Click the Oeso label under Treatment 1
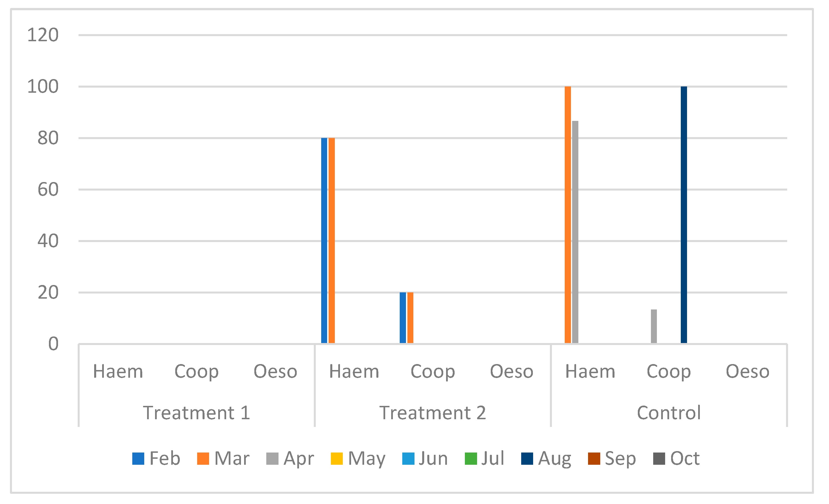The width and height of the screenshot is (829, 504). click(x=275, y=372)
